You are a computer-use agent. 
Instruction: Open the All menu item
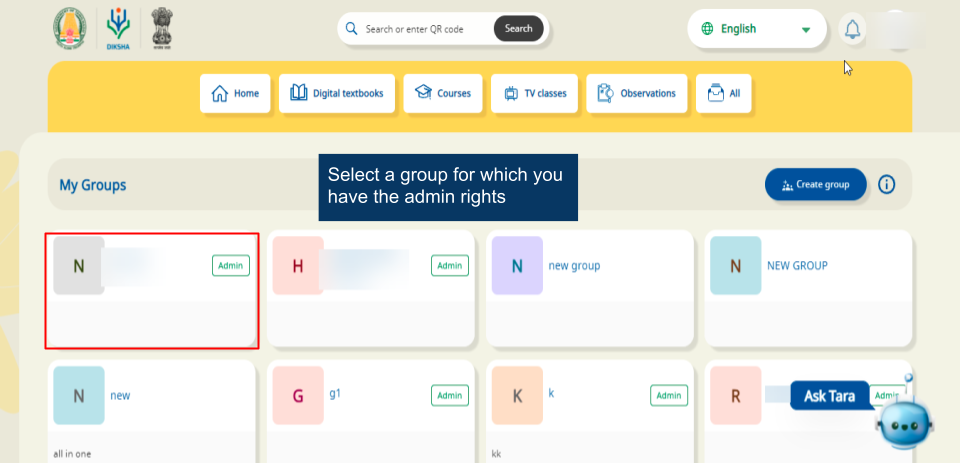click(x=724, y=93)
